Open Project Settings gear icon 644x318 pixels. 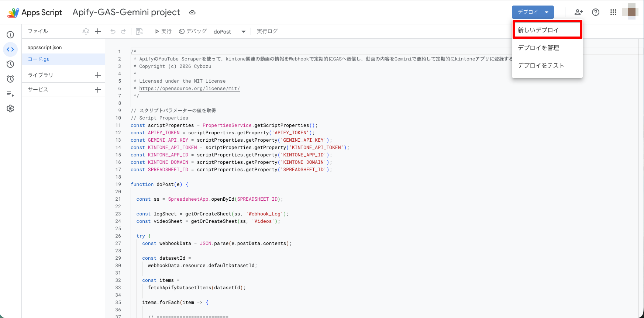pyautogui.click(x=10, y=108)
